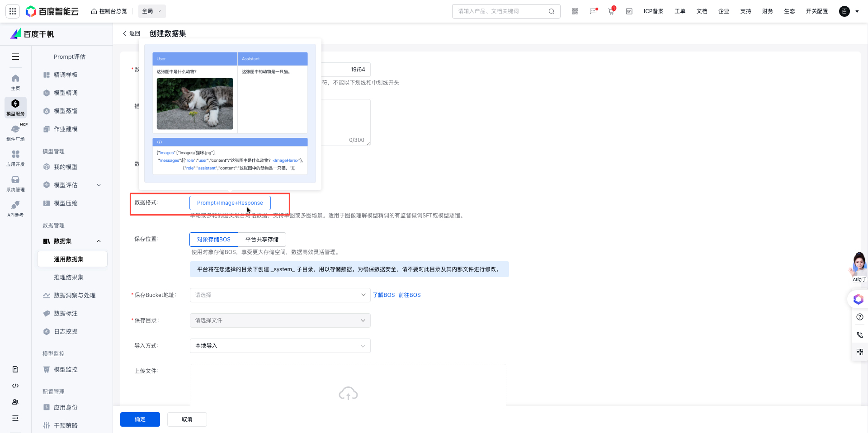Open 系统管理 icon in left rail
The width and height of the screenshot is (868, 433).
[15, 183]
